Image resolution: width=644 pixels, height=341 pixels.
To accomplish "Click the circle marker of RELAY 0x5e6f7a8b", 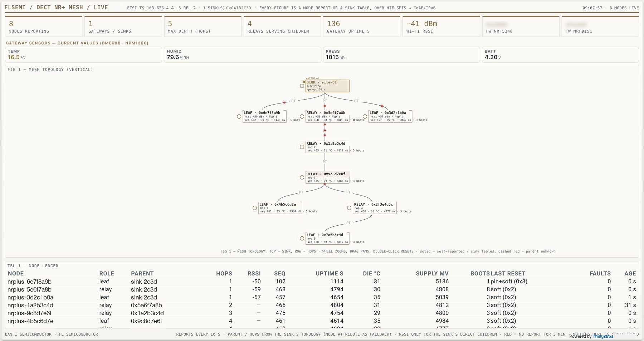I will pos(302,116).
